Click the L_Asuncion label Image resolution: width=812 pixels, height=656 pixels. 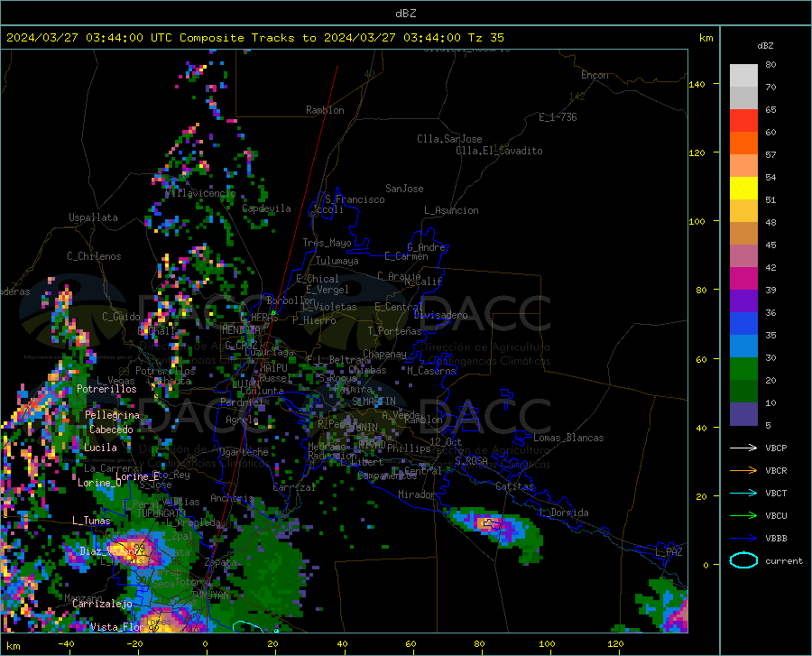click(x=451, y=210)
